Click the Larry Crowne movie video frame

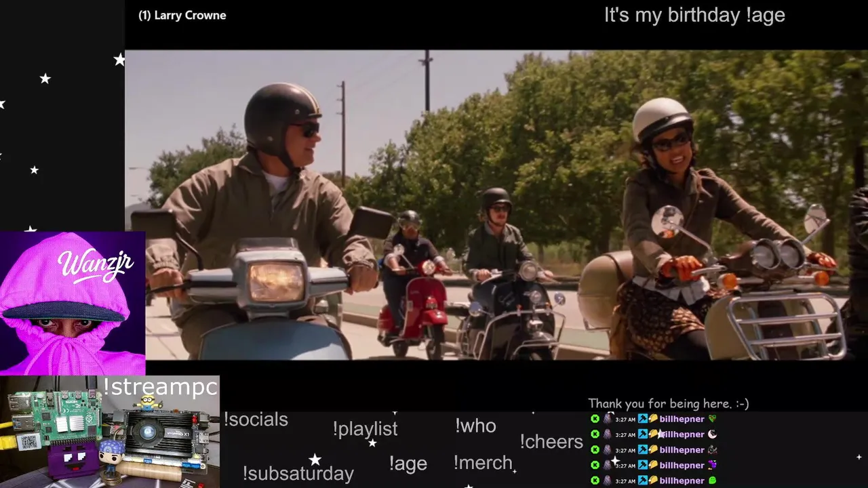tap(496, 205)
